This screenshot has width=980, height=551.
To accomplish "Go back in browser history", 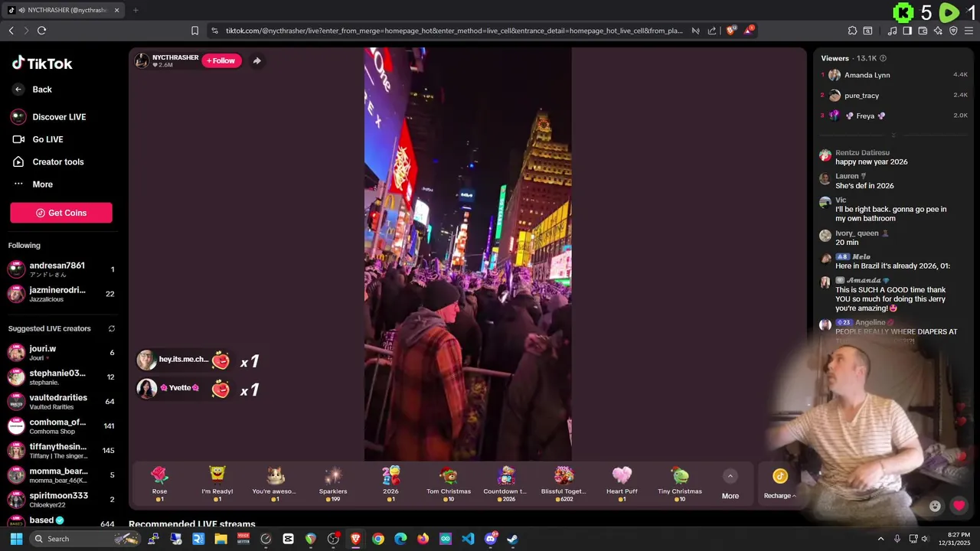I will click(x=11, y=31).
